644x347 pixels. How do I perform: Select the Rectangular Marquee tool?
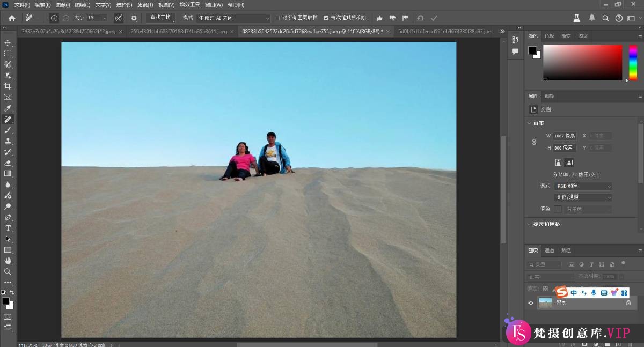coord(8,54)
